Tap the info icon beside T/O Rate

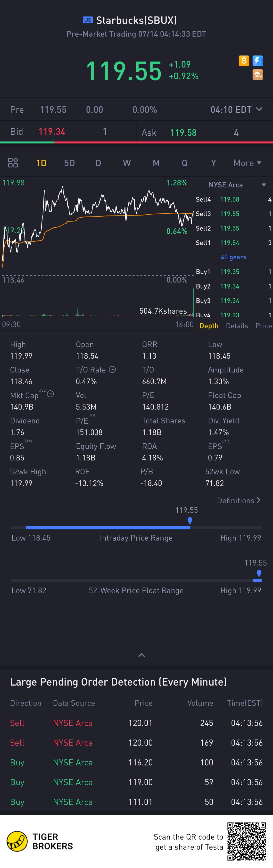click(x=112, y=369)
